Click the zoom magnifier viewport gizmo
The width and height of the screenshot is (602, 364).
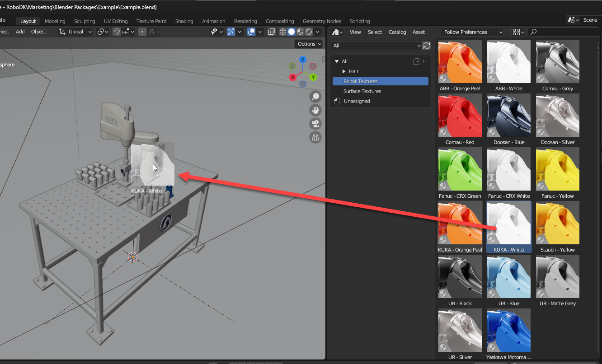315,96
